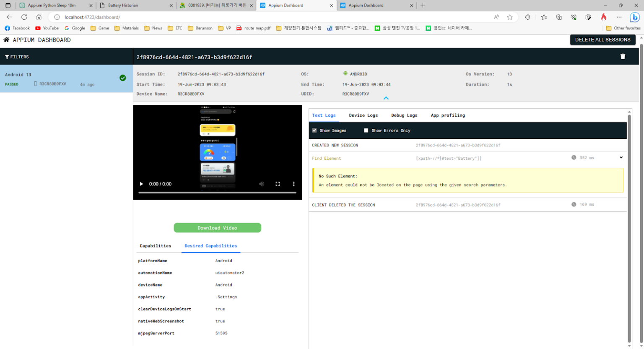The width and height of the screenshot is (644, 349).
Task: Enter fullscreen mode on the video
Action: [x=278, y=184]
